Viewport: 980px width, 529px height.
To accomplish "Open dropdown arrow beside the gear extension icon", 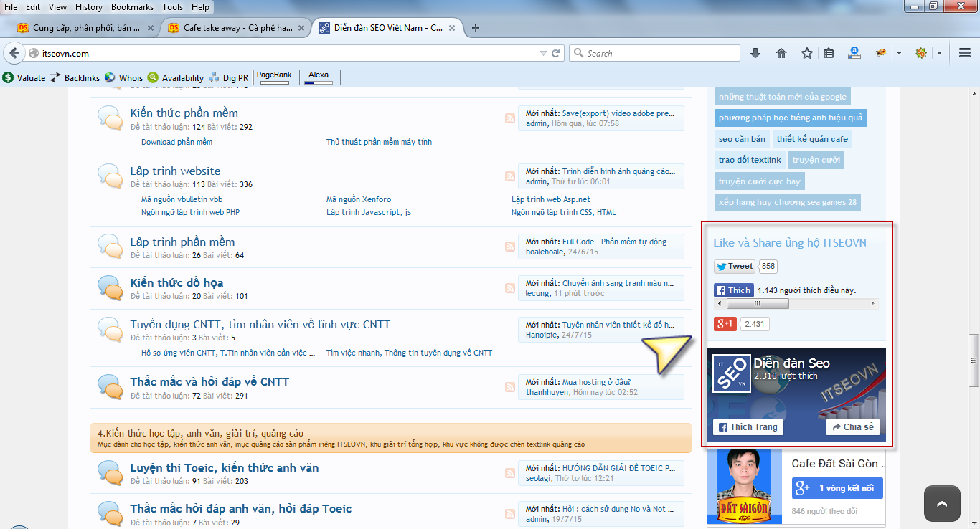I will click(x=939, y=53).
